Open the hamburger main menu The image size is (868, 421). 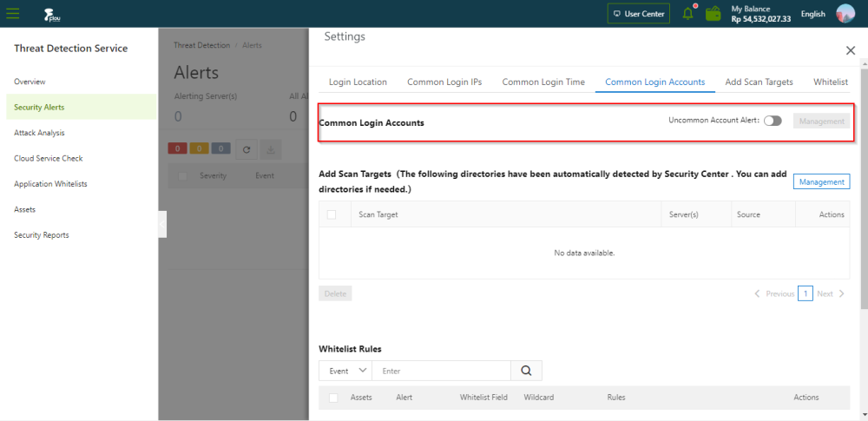12,14
